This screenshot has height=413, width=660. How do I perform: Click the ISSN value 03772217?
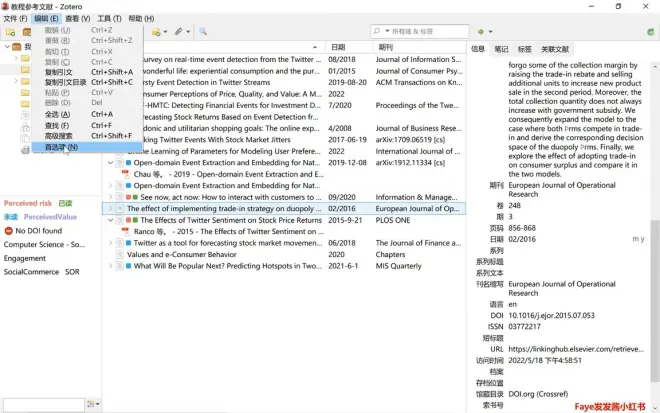point(524,326)
